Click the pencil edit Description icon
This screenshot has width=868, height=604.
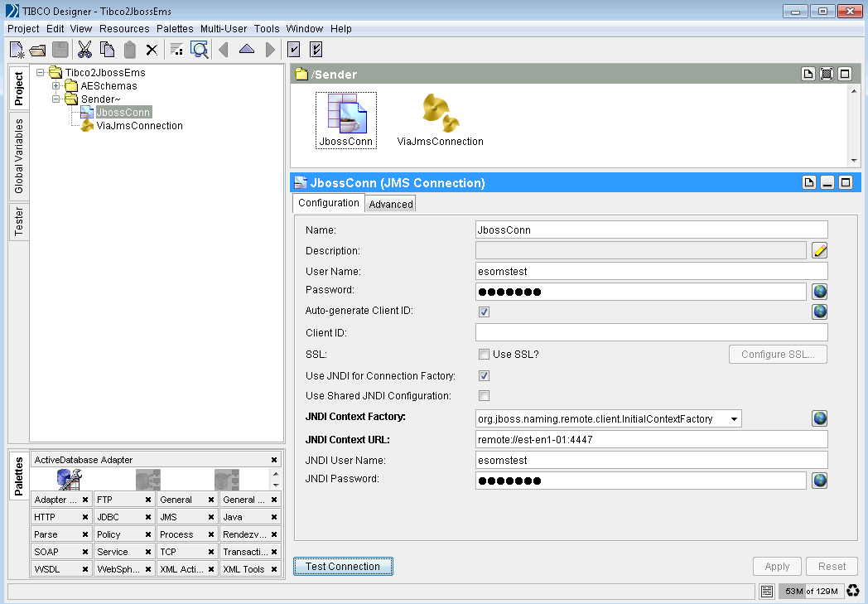(820, 250)
